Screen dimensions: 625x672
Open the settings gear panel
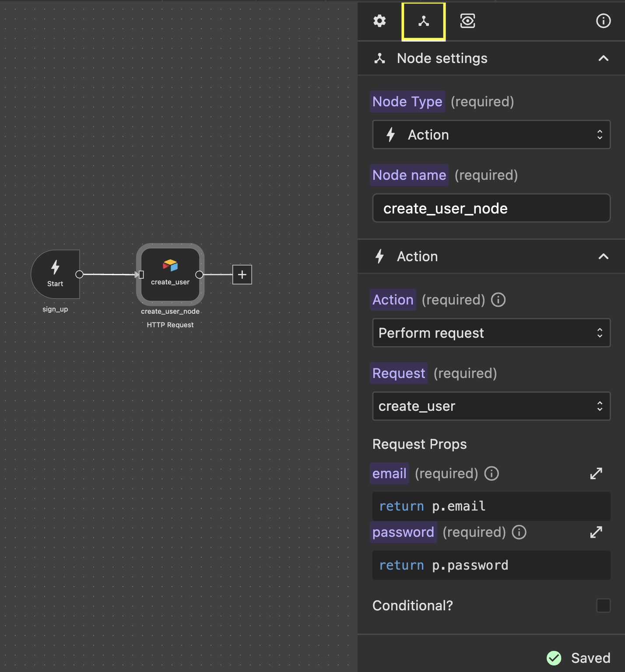click(379, 21)
